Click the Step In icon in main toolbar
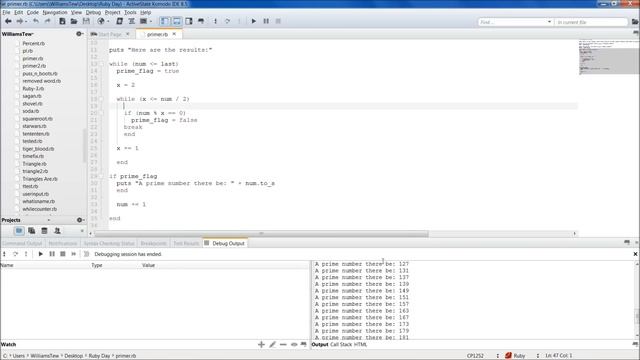 pyautogui.click(x=216, y=21)
